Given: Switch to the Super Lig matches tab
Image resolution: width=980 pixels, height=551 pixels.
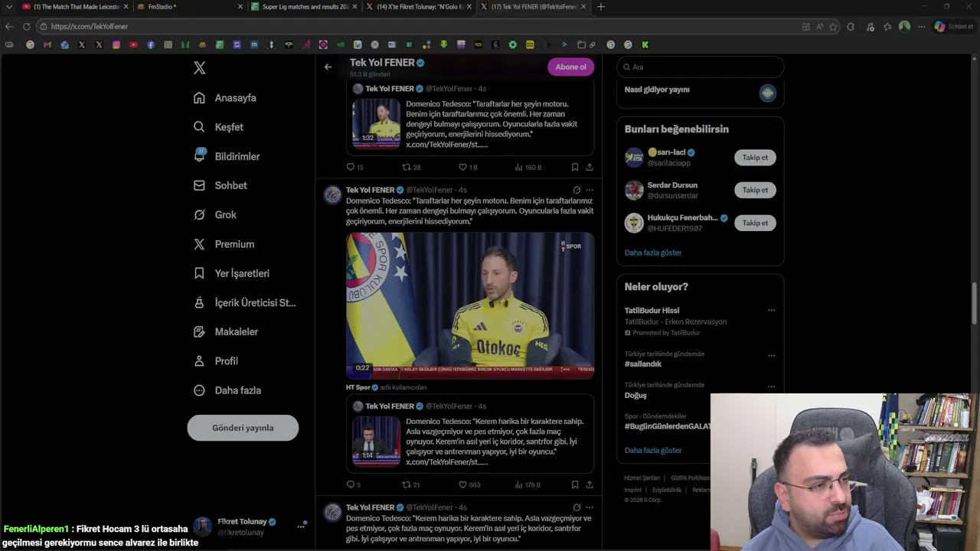Looking at the screenshot, I should (304, 7).
